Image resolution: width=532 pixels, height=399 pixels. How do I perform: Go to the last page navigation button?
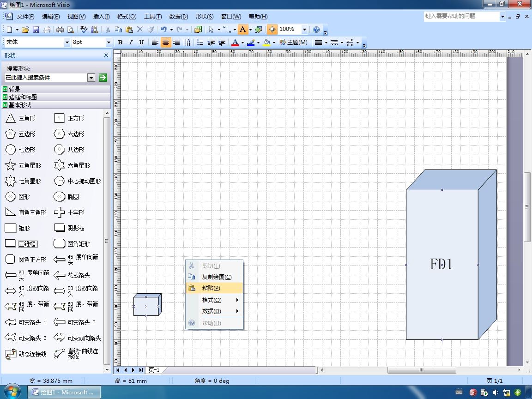coord(141,370)
